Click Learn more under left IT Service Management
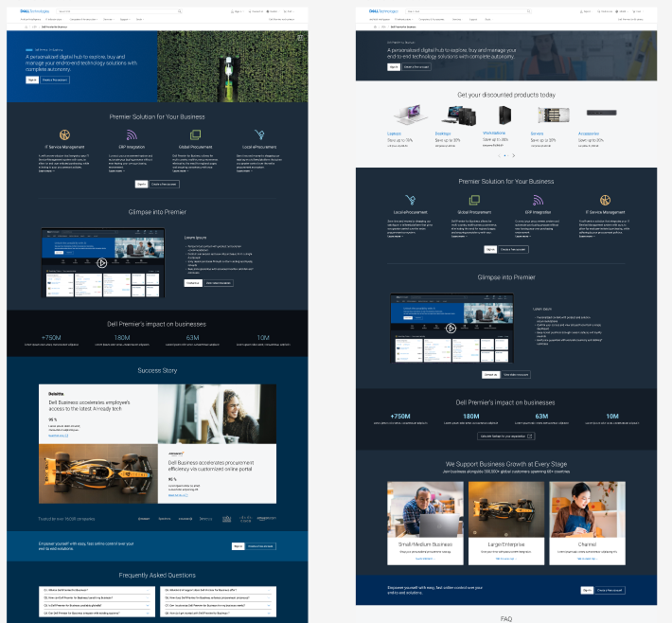672x623 pixels. pos(46,171)
